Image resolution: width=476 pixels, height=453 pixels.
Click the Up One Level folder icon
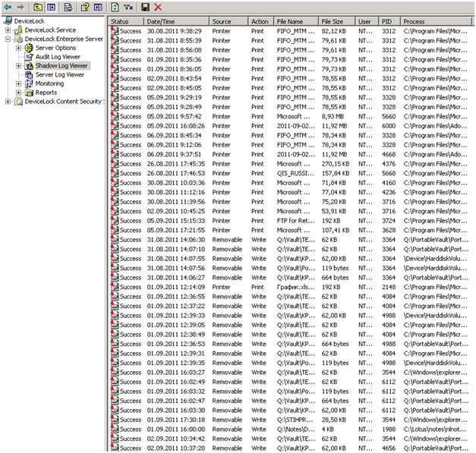click(x=38, y=7)
